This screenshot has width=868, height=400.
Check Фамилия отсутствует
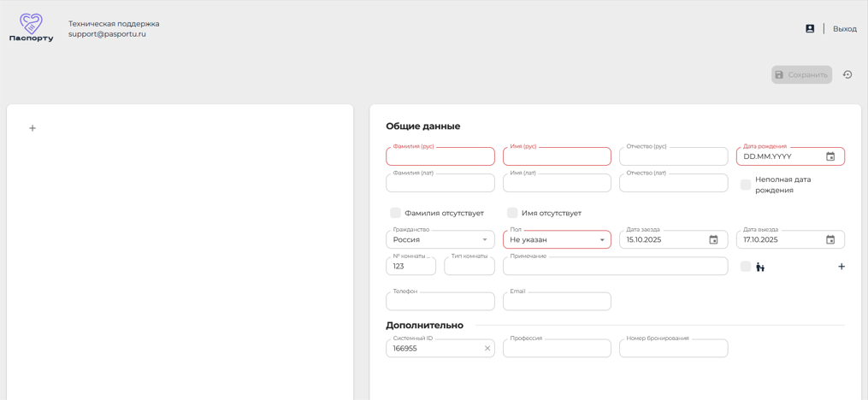point(395,213)
